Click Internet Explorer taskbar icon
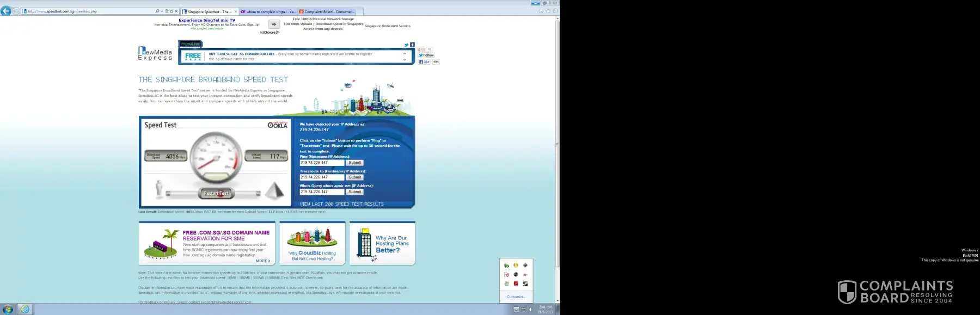Screen dimensions: 980x315 coord(24,310)
